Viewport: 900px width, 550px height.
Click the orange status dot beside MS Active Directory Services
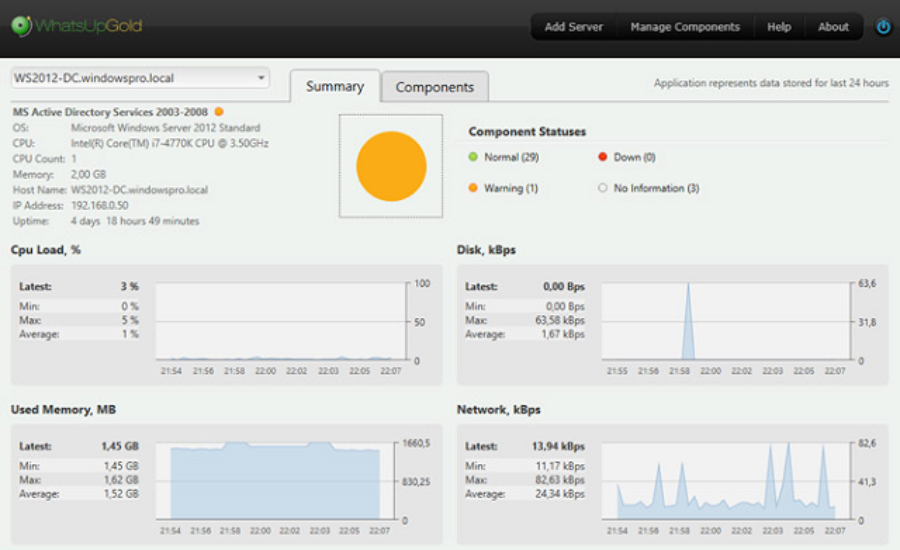[x=219, y=111]
